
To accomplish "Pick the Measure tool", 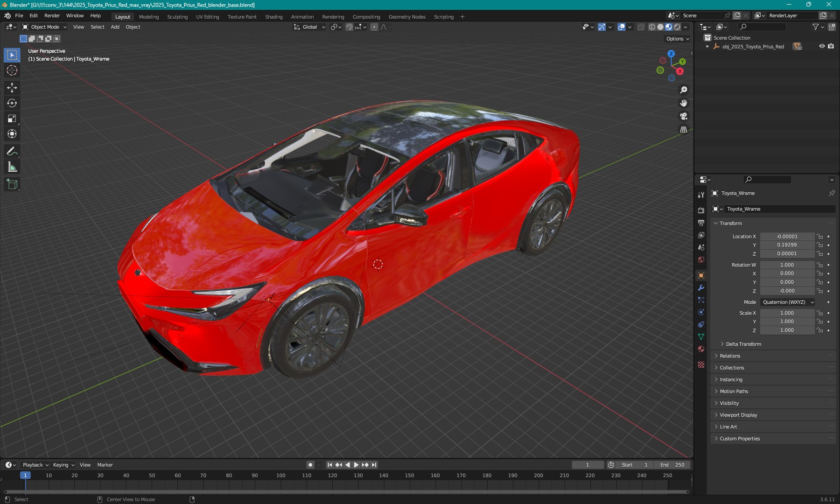I will 12,167.
